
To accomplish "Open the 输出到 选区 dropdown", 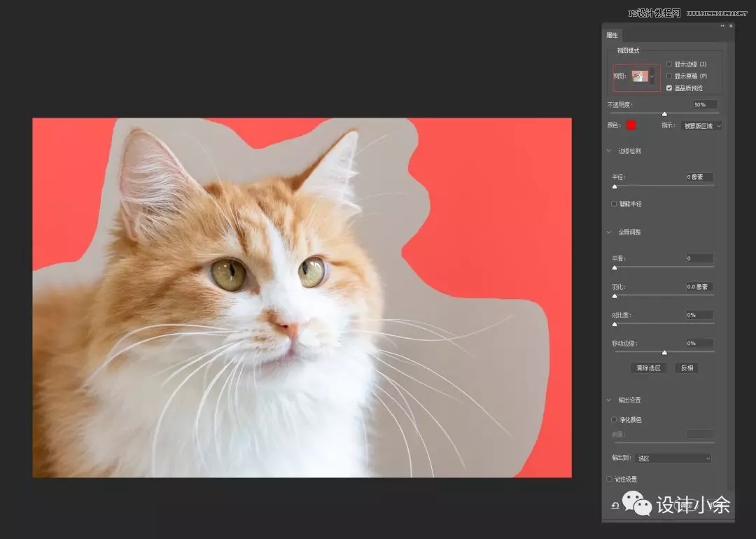I will click(x=673, y=458).
